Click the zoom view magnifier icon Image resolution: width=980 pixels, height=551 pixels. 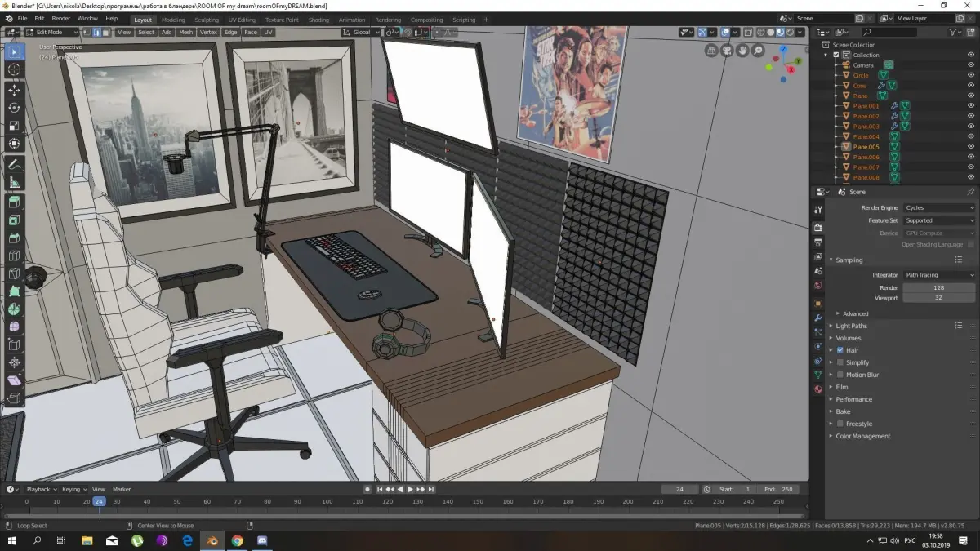(758, 50)
